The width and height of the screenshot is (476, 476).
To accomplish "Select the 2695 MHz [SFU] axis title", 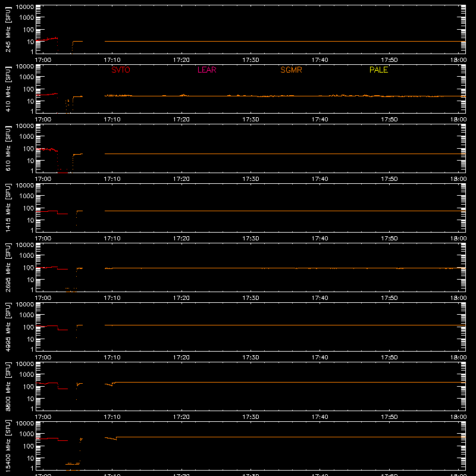I will [x=8, y=267].
